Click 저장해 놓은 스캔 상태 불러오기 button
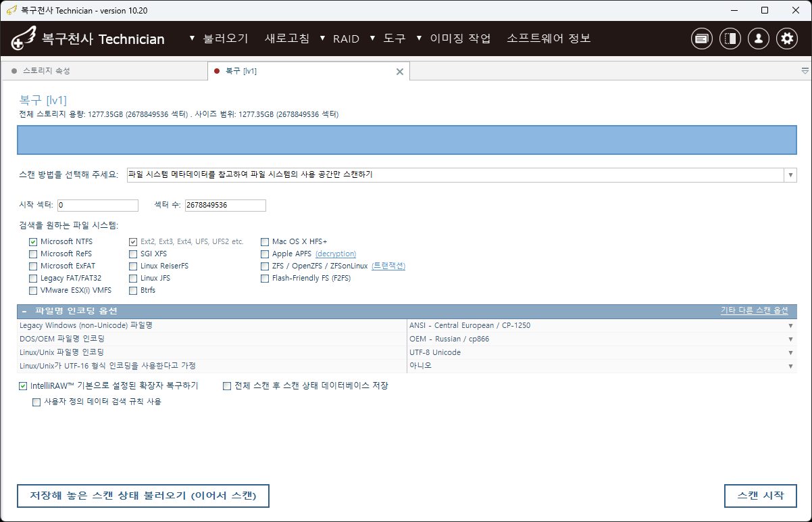Screen dimensions: 812x522 point(143,496)
